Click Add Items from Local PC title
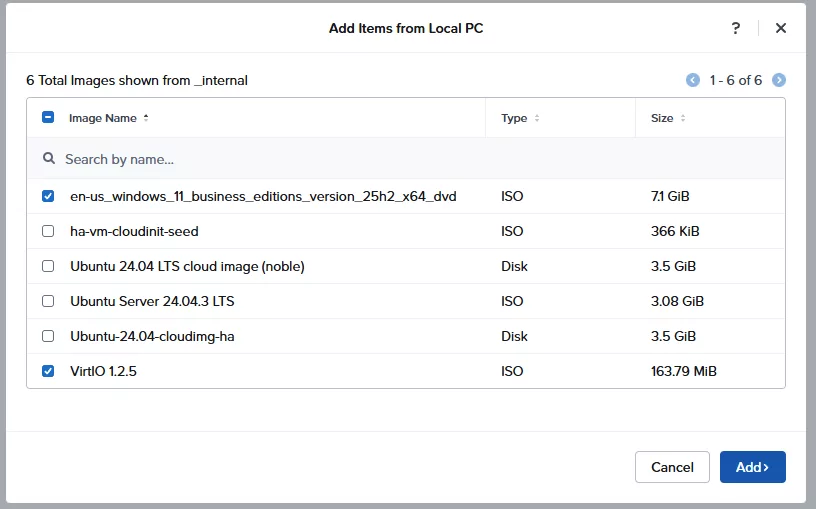This screenshot has height=509, width=816. click(x=406, y=28)
